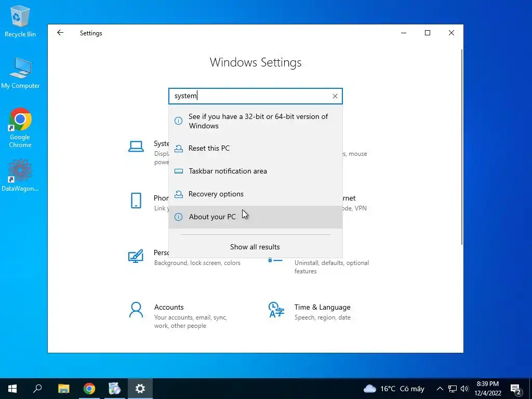The height and width of the screenshot is (399, 532).
Task: Open Accounts person icon
Action: (136, 310)
